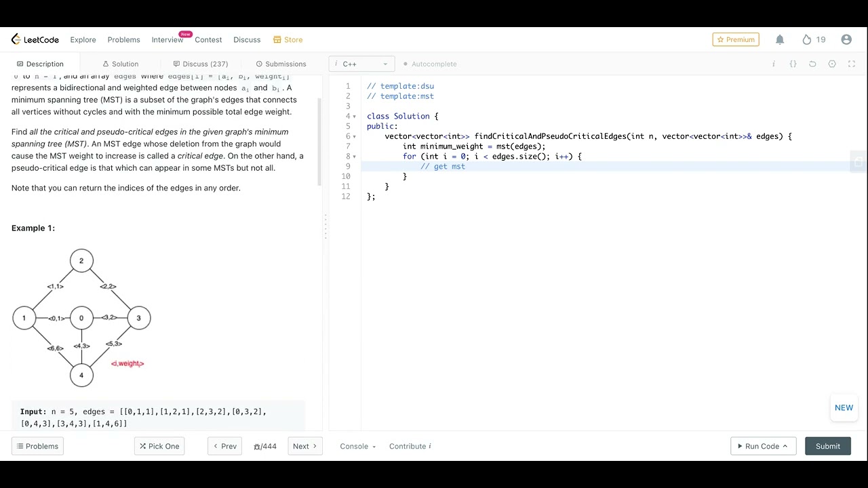Collapse the code fold on class Solution

354,117
